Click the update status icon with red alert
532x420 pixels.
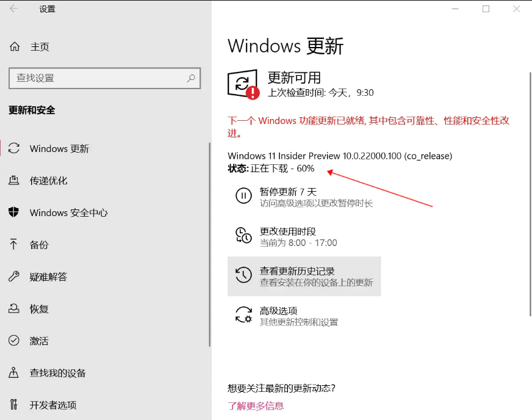(x=243, y=84)
